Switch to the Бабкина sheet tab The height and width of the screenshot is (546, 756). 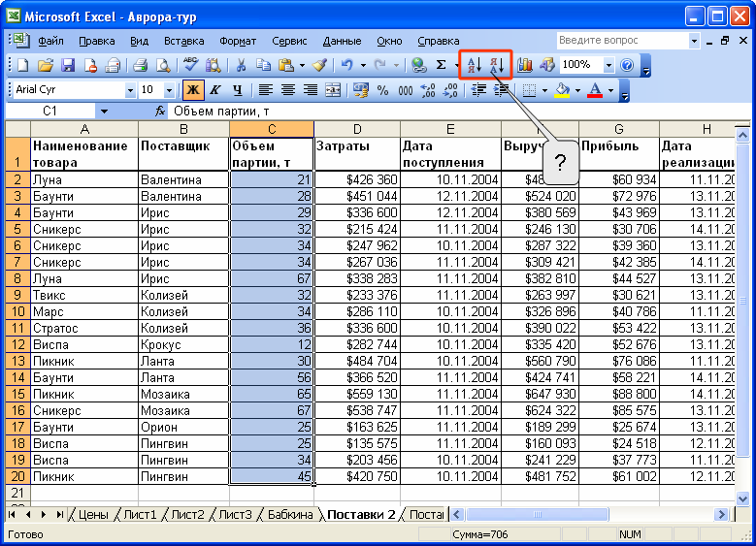tap(290, 515)
